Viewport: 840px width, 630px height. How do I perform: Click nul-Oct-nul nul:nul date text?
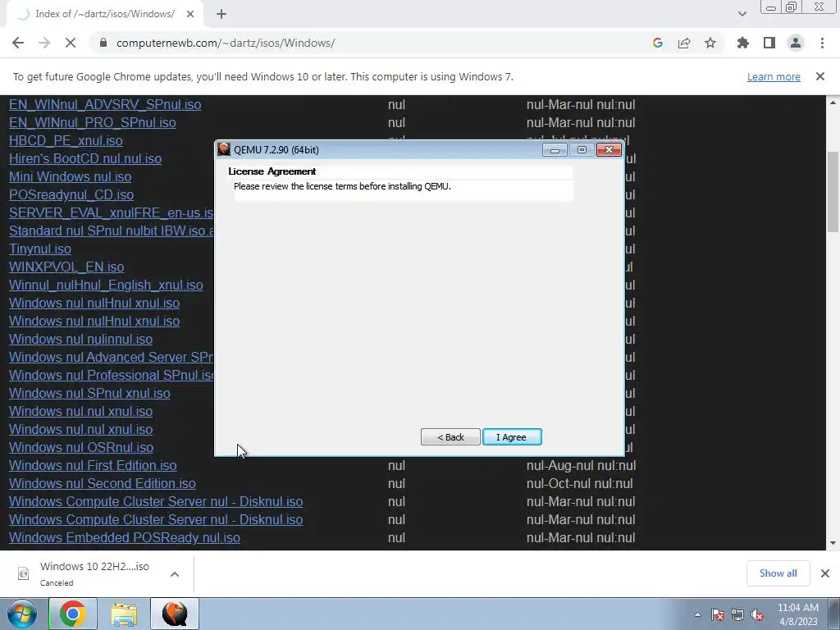tap(580, 483)
